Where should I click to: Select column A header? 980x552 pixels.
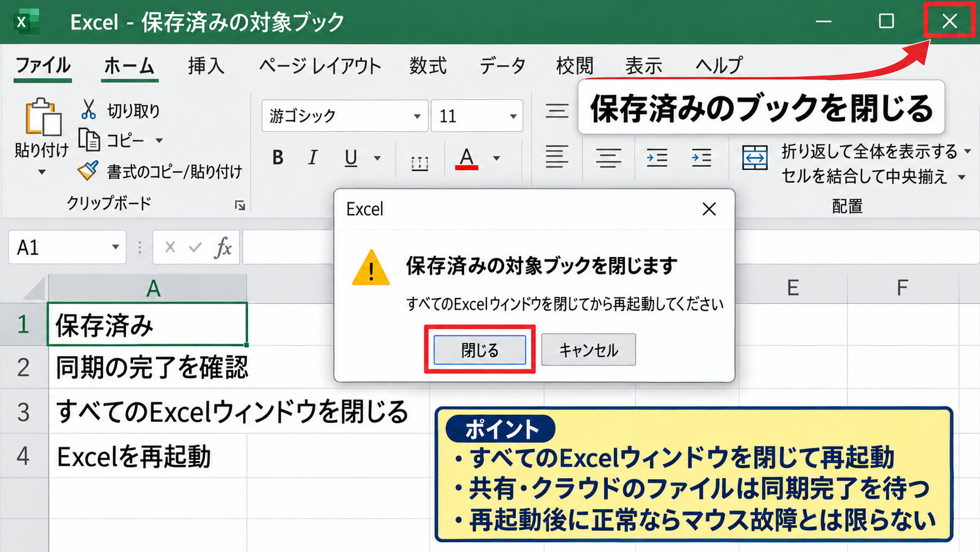tap(148, 288)
